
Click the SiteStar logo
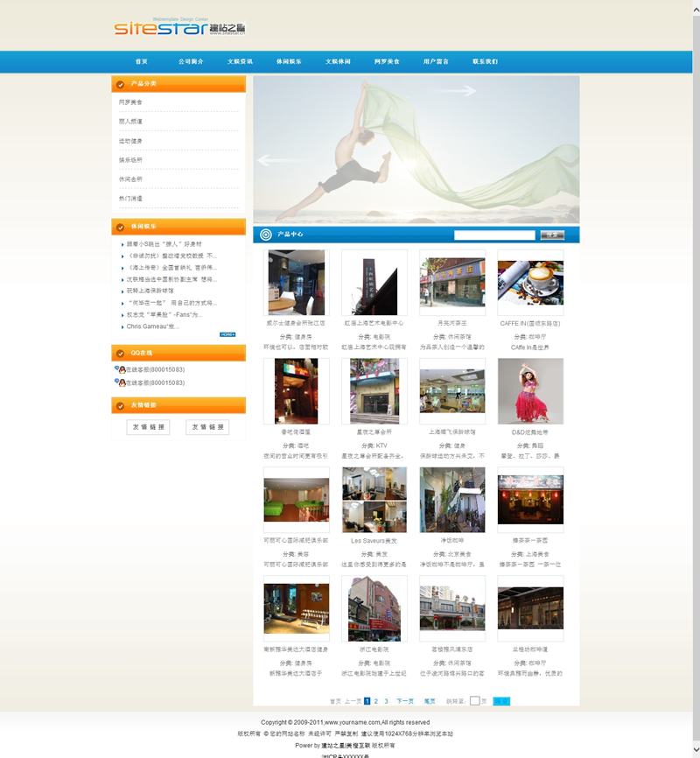179,27
